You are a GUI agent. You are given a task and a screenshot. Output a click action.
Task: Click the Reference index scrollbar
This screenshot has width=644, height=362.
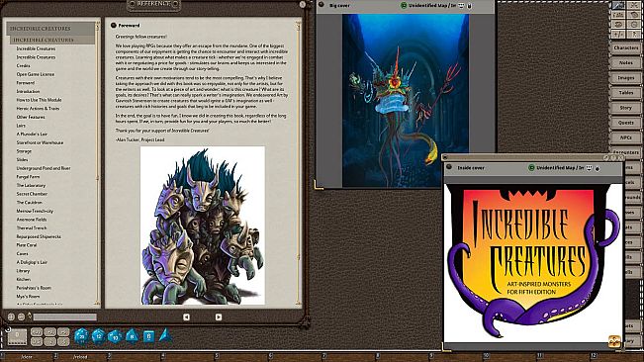[x=98, y=163]
